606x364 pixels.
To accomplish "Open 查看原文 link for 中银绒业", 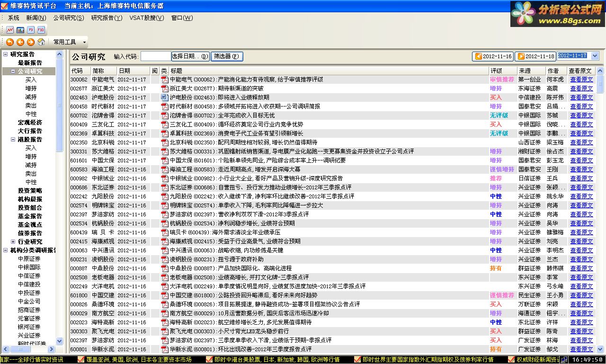I will [581, 178].
